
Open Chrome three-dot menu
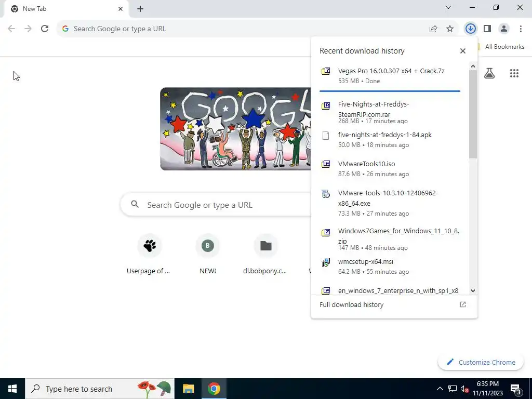coord(521,29)
